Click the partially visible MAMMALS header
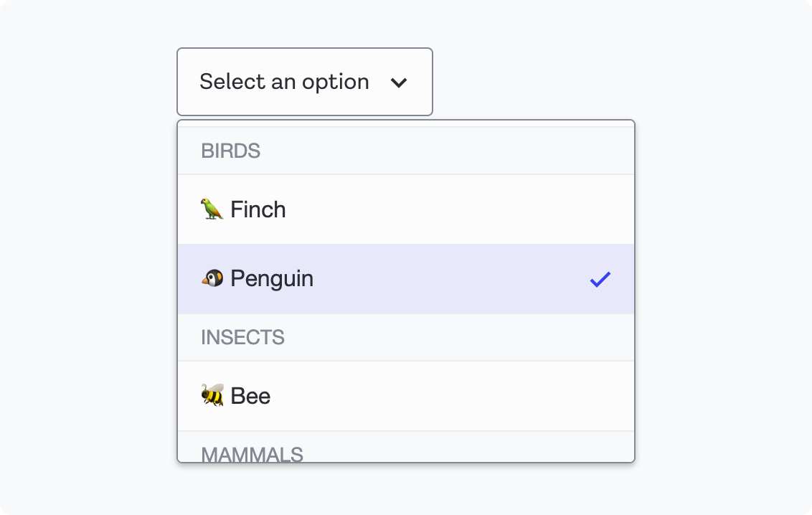Image resolution: width=812 pixels, height=515 pixels. click(252, 454)
